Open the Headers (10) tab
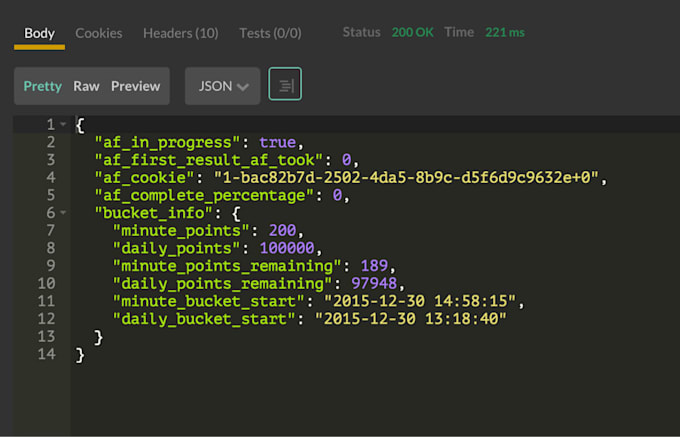Viewport: 680px width, 437px height. point(181,33)
